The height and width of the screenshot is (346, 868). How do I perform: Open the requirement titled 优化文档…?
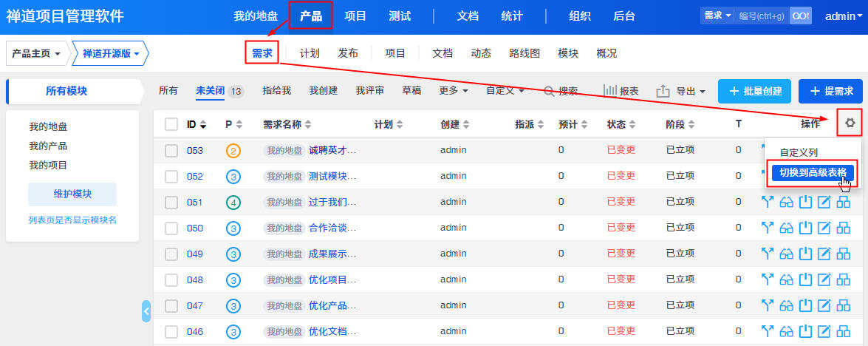coord(332,331)
